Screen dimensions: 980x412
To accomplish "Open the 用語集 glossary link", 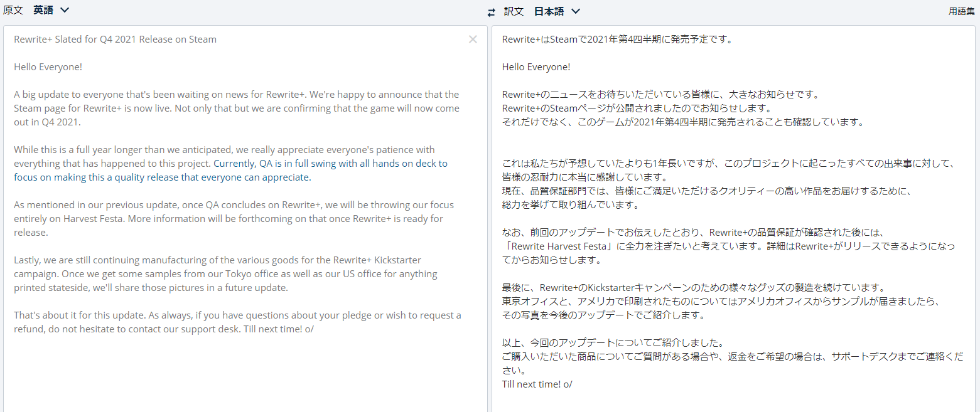I will pyautogui.click(x=962, y=11).
